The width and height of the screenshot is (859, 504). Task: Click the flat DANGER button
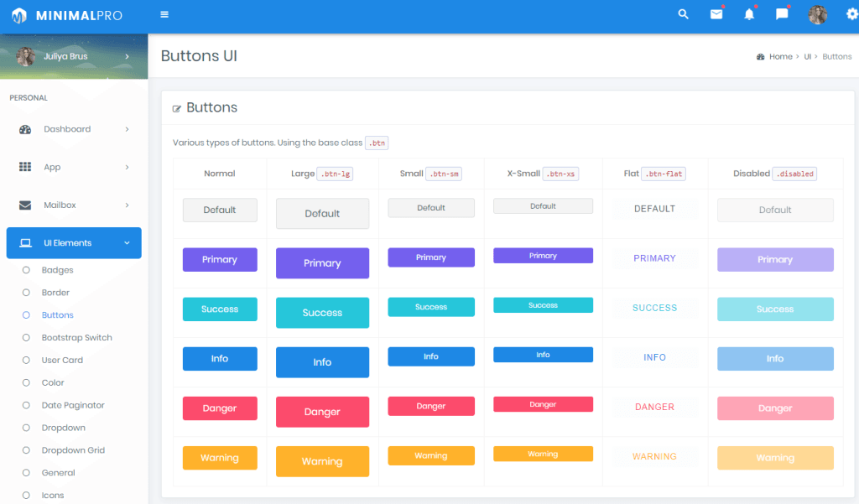click(654, 407)
